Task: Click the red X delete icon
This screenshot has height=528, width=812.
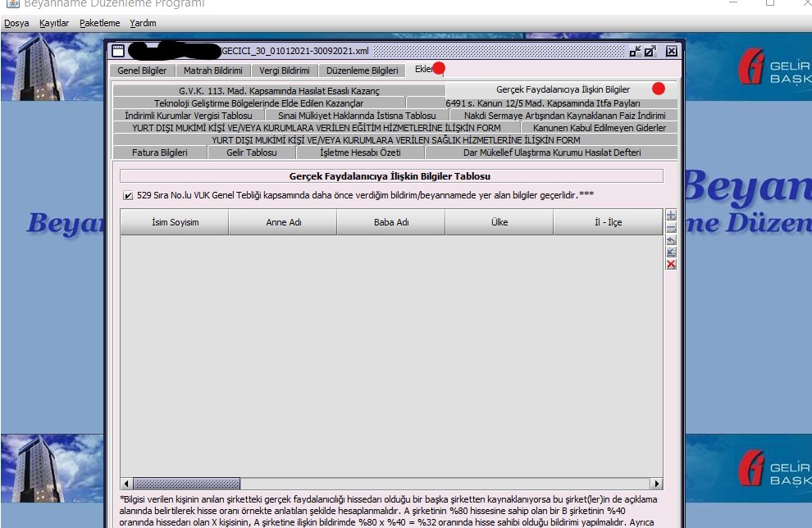Action: tap(671, 265)
